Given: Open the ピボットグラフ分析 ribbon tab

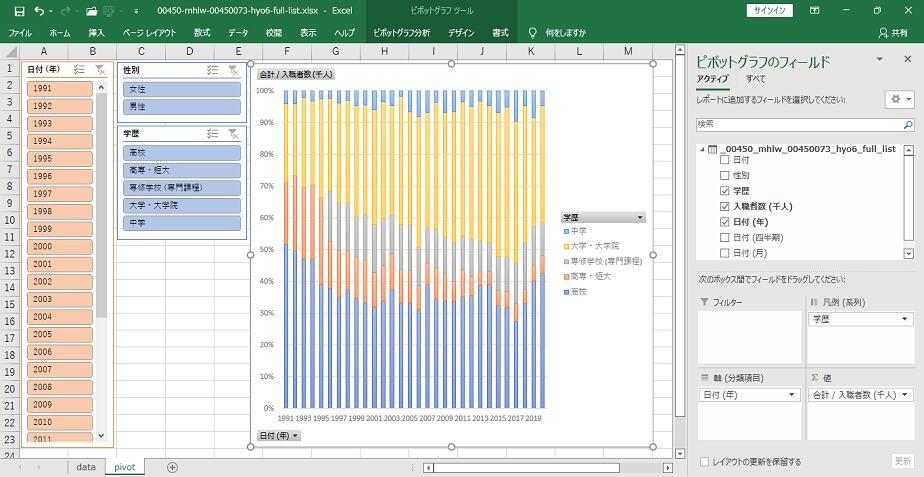Looking at the screenshot, I should 401,32.
